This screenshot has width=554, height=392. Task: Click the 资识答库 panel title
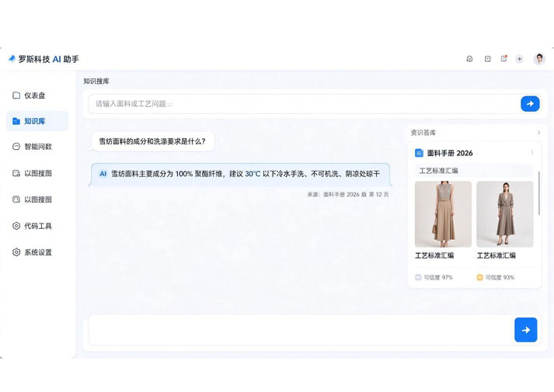click(x=423, y=133)
